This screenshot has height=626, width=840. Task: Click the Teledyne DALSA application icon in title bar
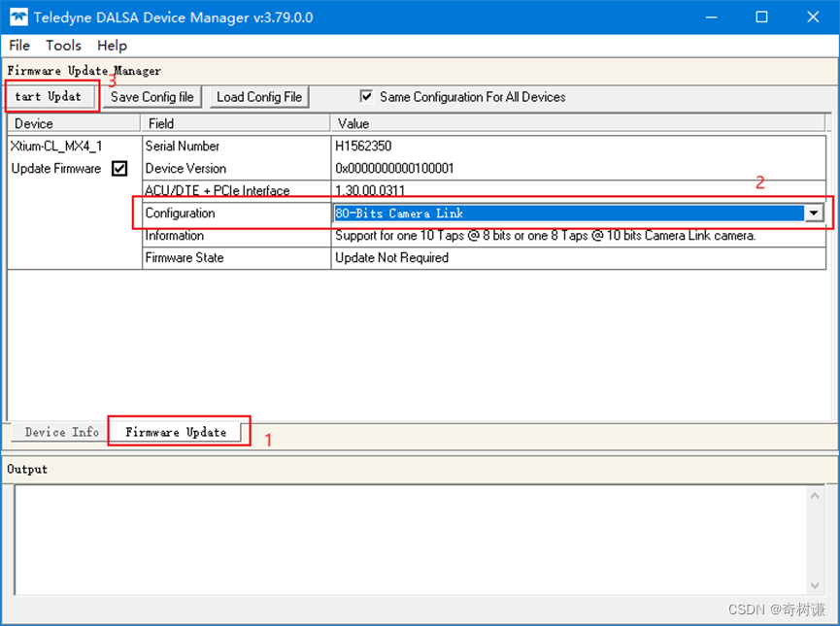17,16
